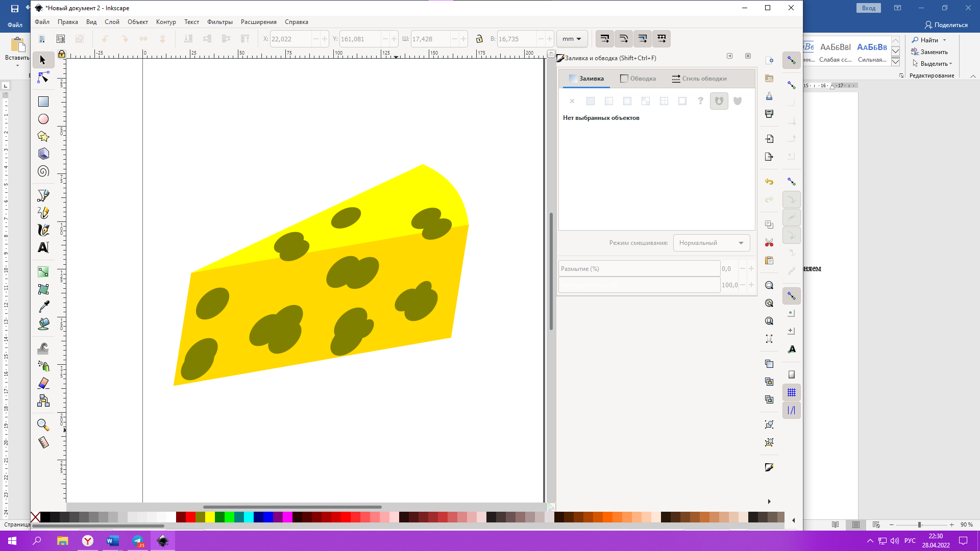The width and height of the screenshot is (980, 551).
Task: Expand Выделить dropdown in Word
Action: click(x=951, y=64)
